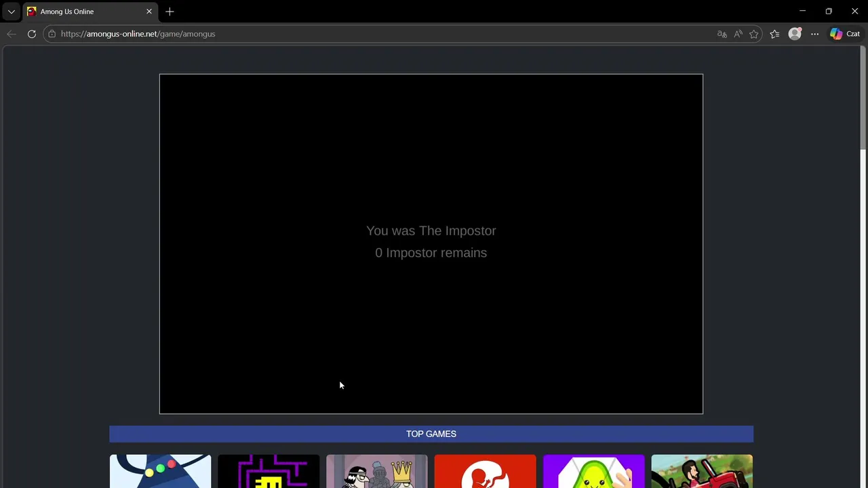Click the '0 Impostor remains' text

pos(431,253)
